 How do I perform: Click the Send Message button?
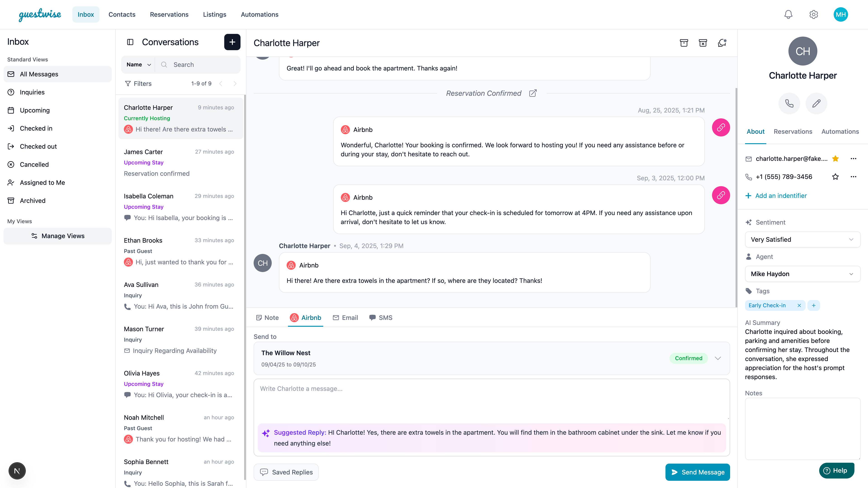698,472
